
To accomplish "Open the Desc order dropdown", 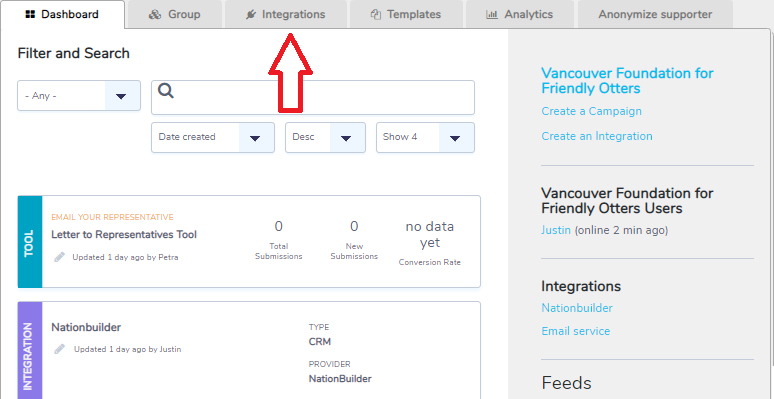I will click(325, 137).
